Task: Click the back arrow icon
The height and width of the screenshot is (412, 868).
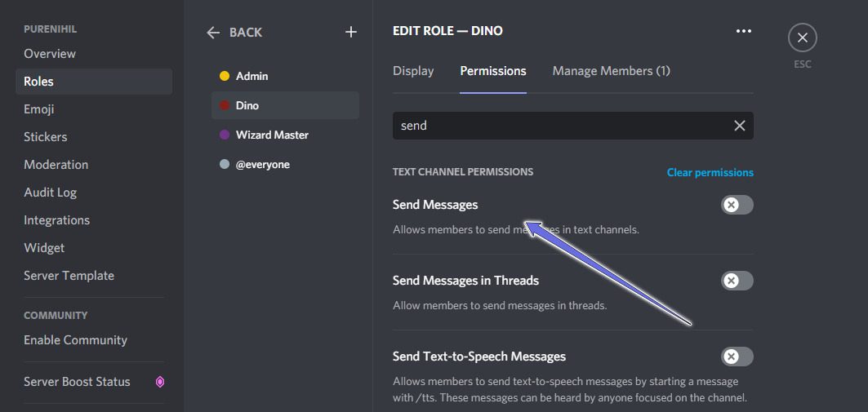Action: point(213,33)
